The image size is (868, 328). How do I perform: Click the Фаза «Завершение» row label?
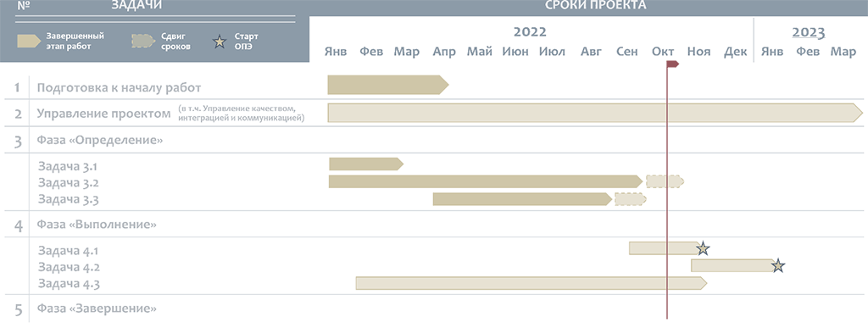[x=97, y=309]
